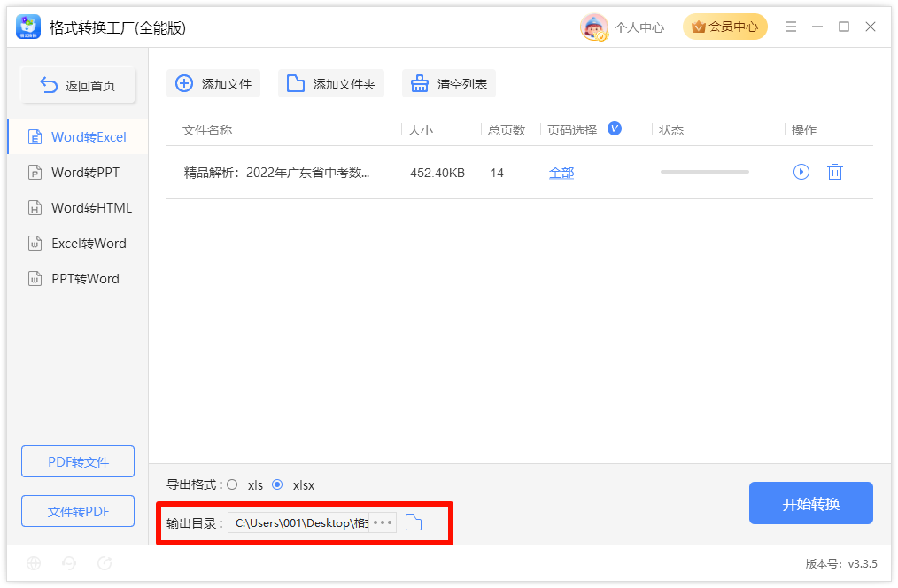This screenshot has width=898, height=588.
Task: Click the app logo icon in title bar
Action: [x=28, y=27]
